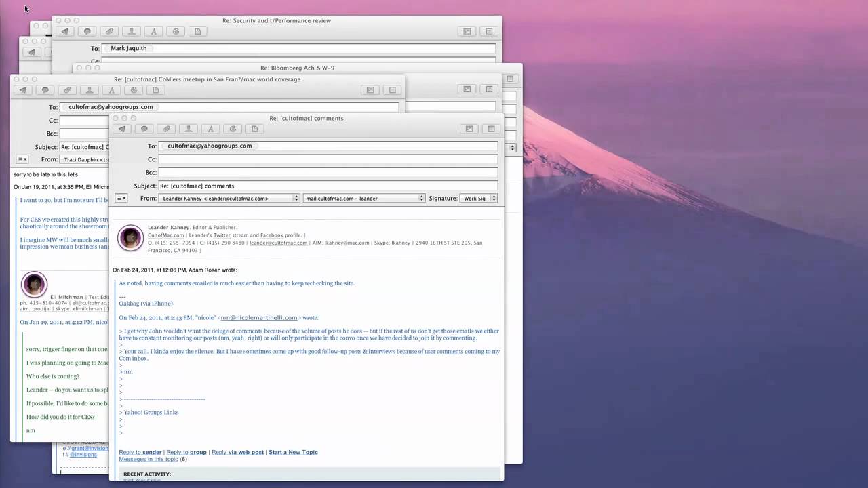The height and width of the screenshot is (488, 868).
Task: Click 'Start a New Topic' link
Action: (x=293, y=452)
